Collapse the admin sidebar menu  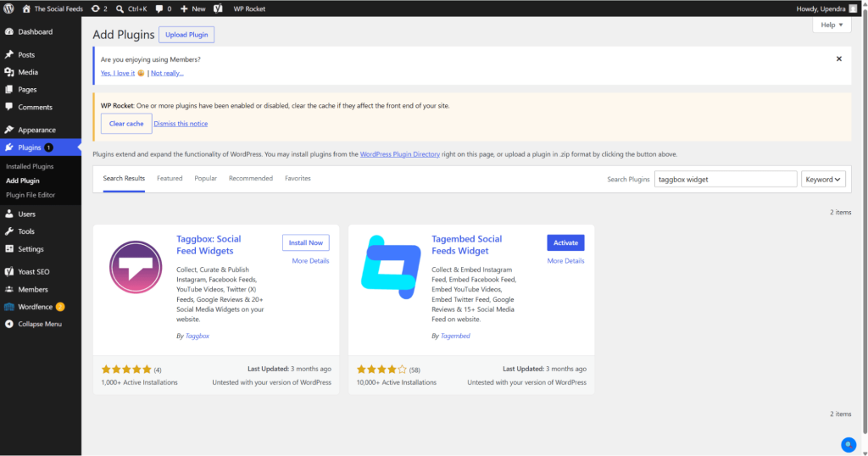41,324
